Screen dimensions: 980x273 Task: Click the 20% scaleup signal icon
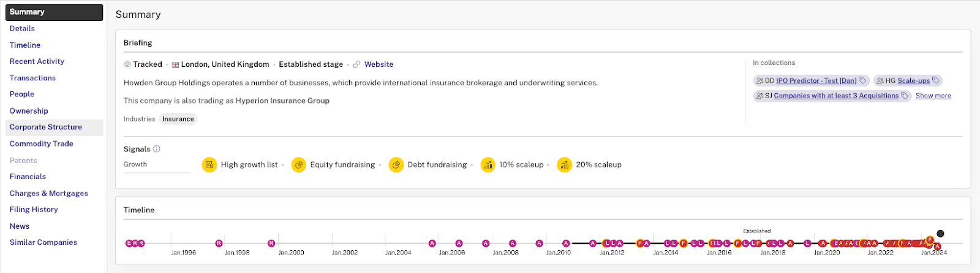564,164
